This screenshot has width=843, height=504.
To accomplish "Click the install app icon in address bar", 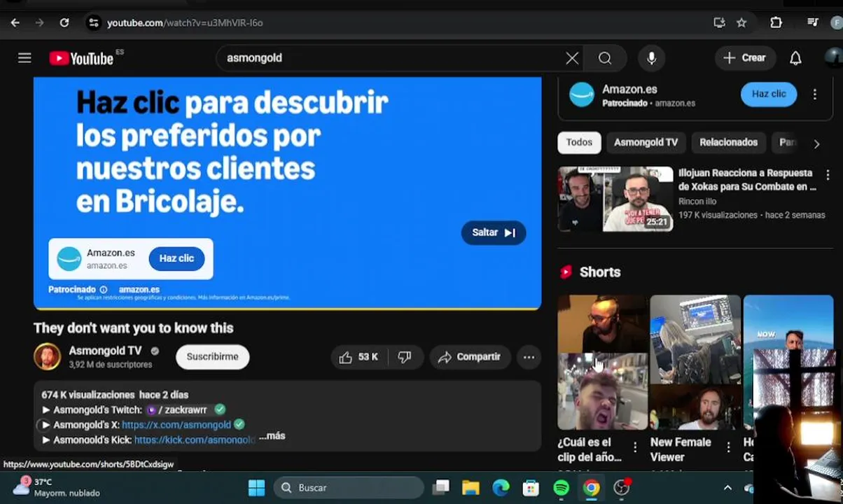I will 719,23.
